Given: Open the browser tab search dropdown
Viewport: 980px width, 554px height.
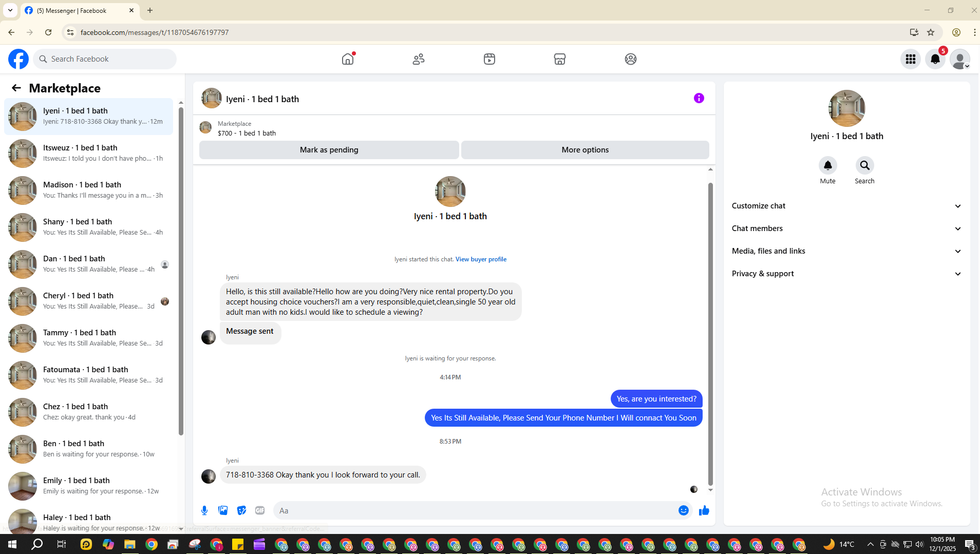Looking at the screenshot, I should coord(10,10).
